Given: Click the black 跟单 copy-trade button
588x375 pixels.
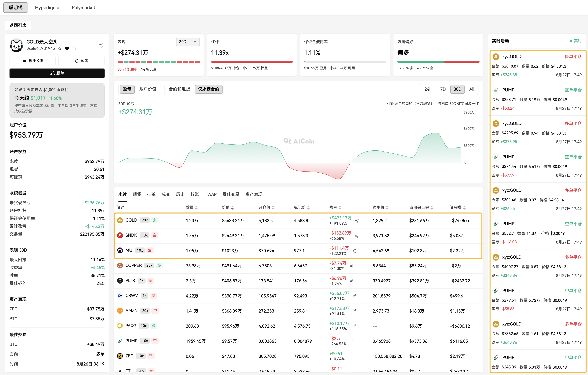Looking at the screenshot, I should [x=57, y=73].
